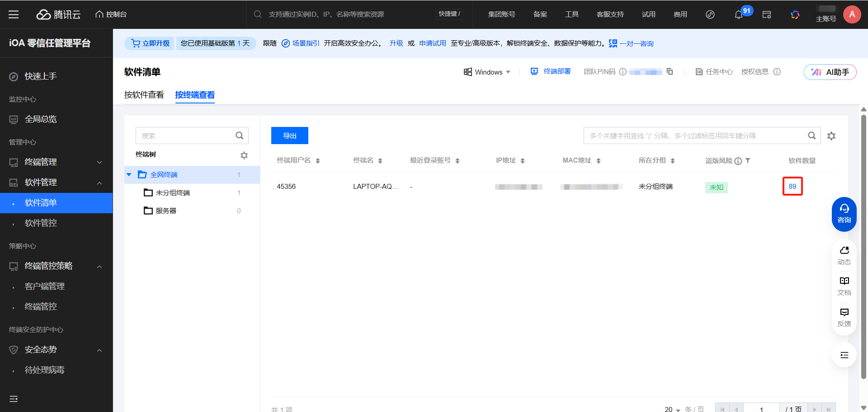The width and height of the screenshot is (868, 412).
Task: Show 盗版风险 info tooltip
Action: 738,161
